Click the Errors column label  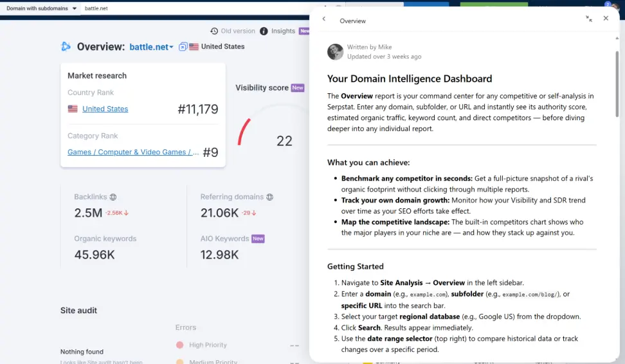186,327
